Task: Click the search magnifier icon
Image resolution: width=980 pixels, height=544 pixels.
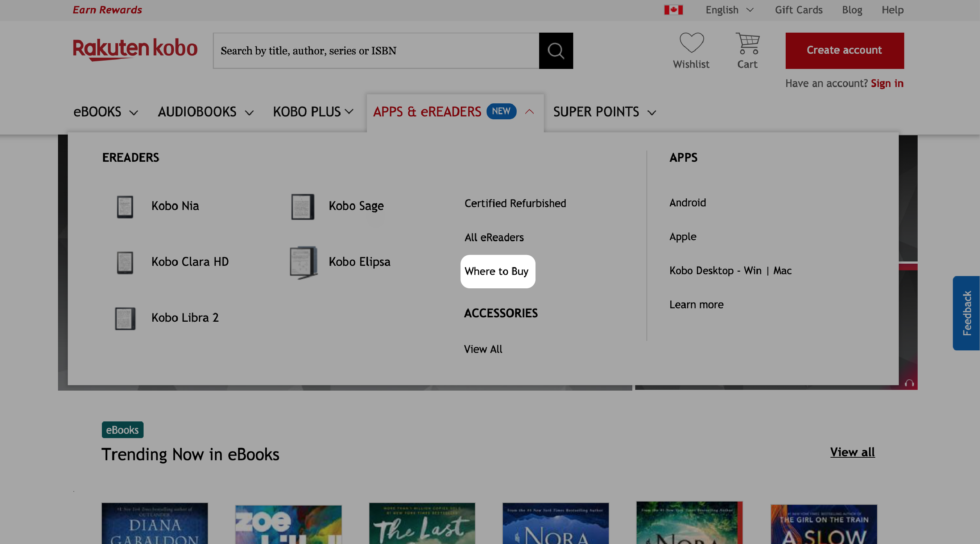Action: tap(555, 50)
